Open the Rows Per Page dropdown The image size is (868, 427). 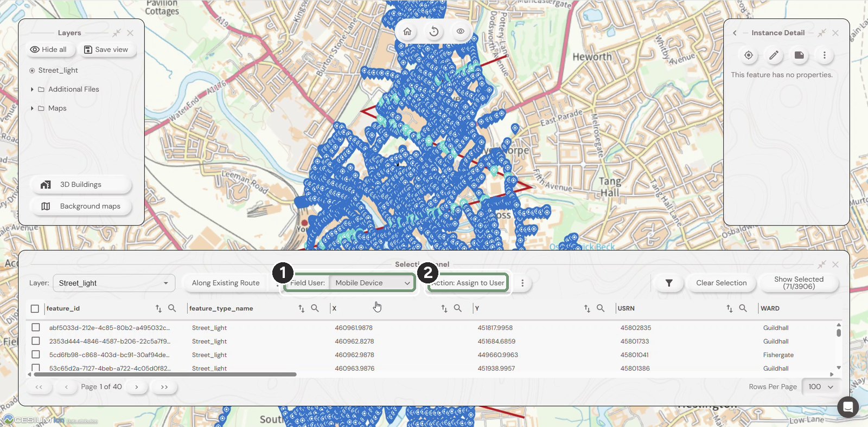click(820, 387)
